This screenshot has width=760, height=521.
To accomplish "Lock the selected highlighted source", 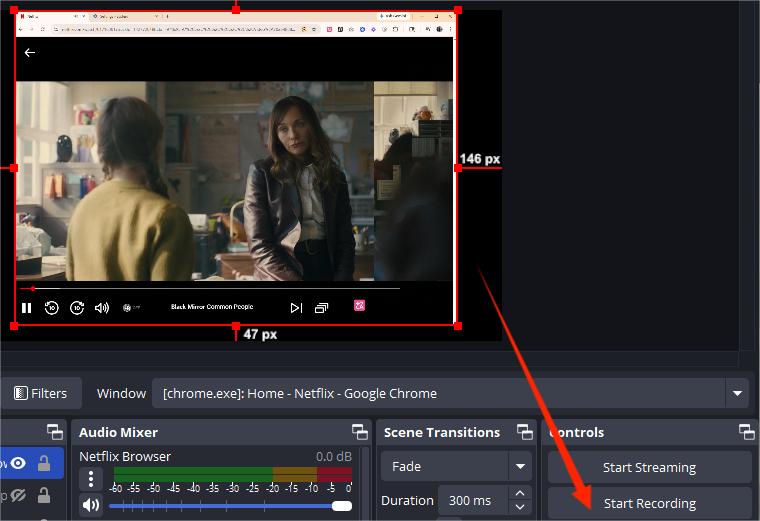I will tap(44, 463).
